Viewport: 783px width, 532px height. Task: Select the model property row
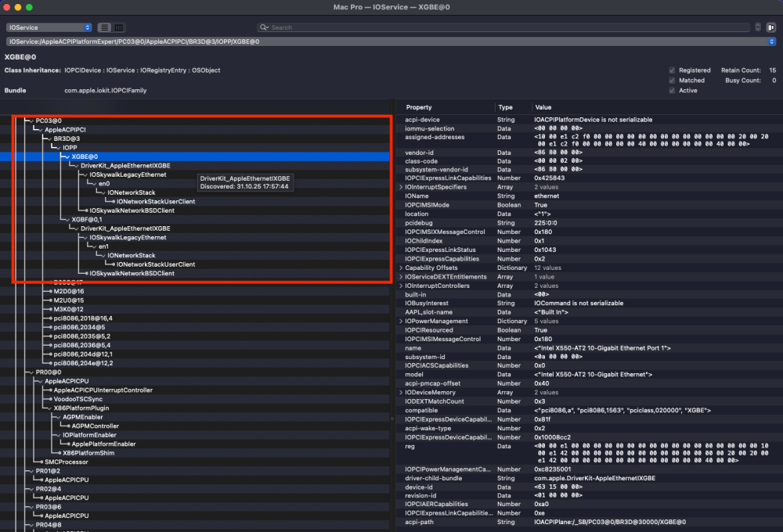pos(590,375)
